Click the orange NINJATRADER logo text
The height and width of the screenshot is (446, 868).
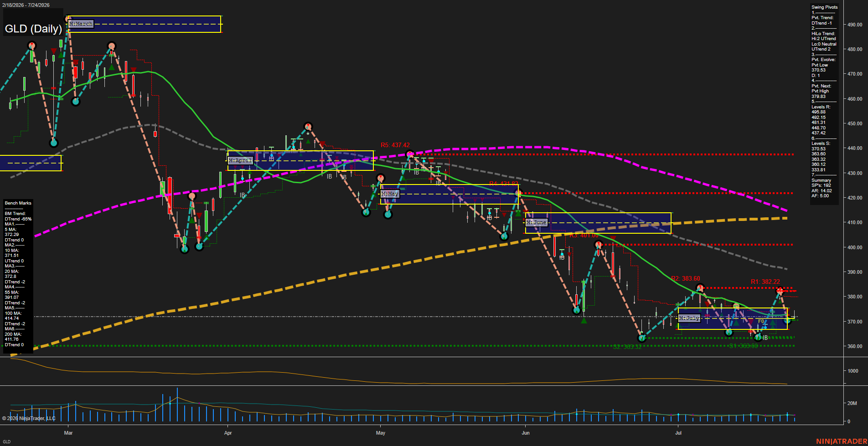tap(842, 441)
